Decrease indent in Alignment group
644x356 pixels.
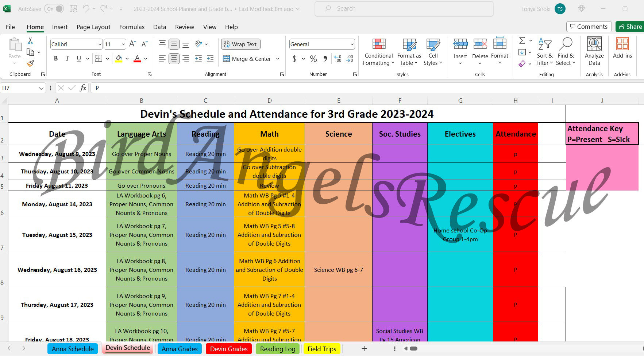[198, 58]
